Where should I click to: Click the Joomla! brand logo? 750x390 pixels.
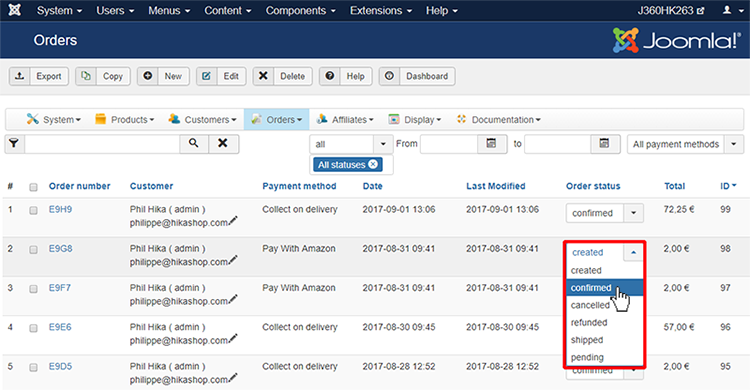[x=676, y=40]
